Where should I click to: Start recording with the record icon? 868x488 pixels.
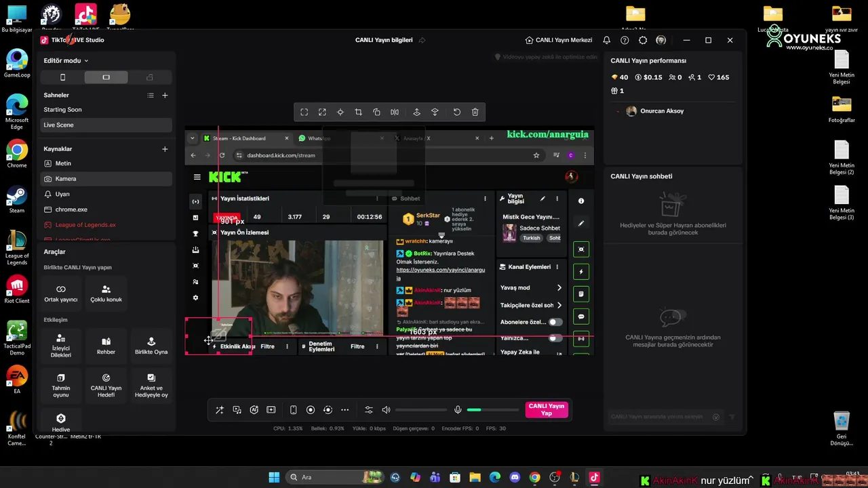[x=311, y=410]
